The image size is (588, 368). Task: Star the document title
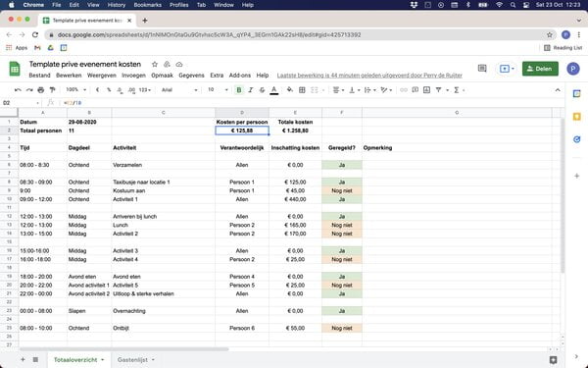coord(155,64)
